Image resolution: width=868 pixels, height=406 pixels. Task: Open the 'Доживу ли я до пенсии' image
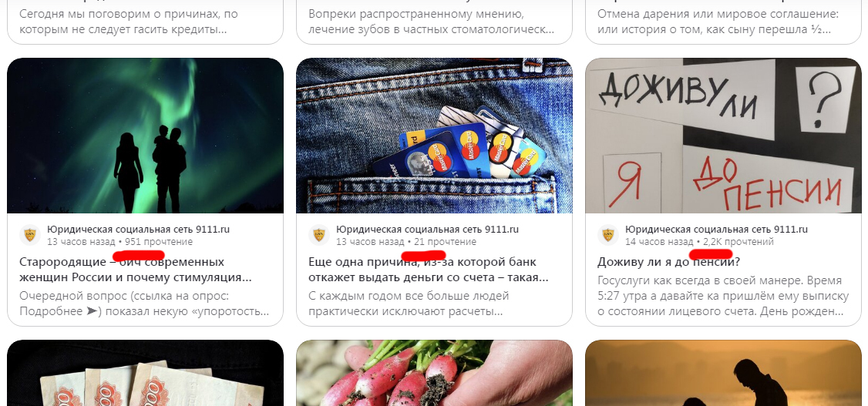click(723, 136)
